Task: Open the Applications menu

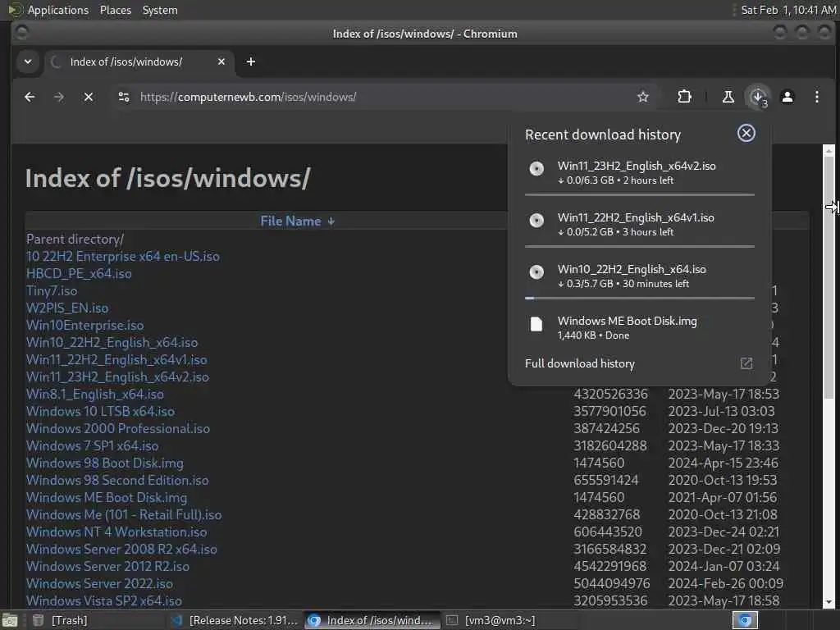Action: (58, 10)
